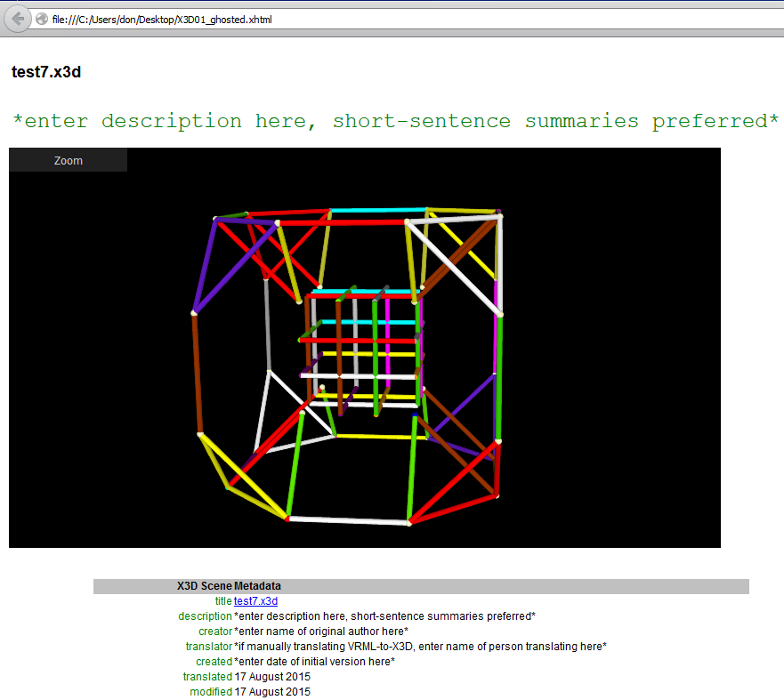Click the creator name placeholder value
Image resolution: width=784 pixels, height=700 pixels.
click(321, 632)
